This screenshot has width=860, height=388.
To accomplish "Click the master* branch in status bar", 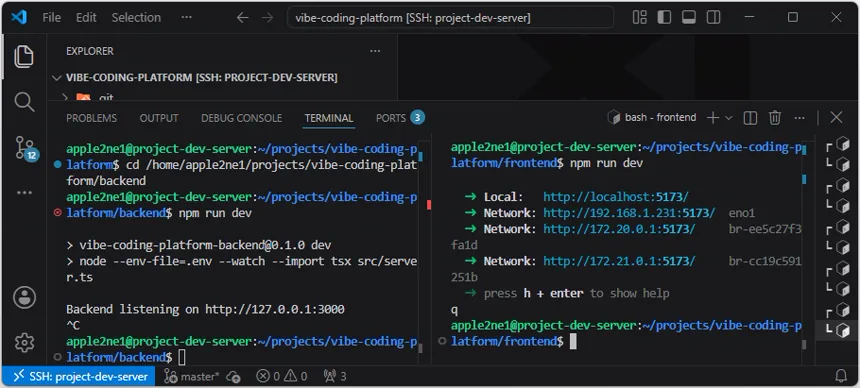I will [192, 376].
